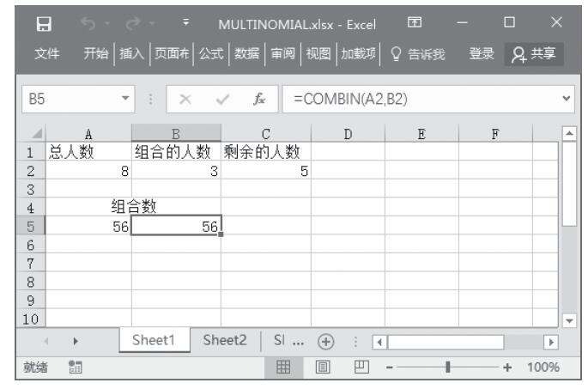Open the 公式 ribbon tab
This screenshot has width=588, height=389.
(210, 55)
